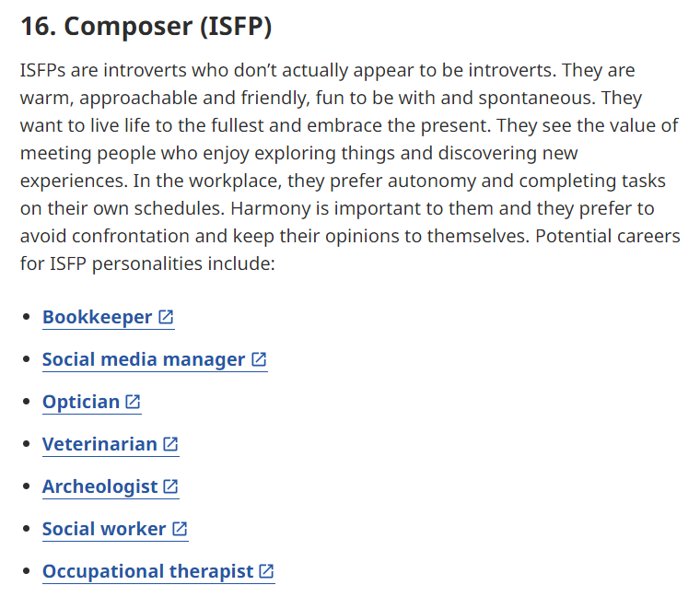Viewport: 700px width, 597px height.
Task: Open the Occupational therapist link
Action: 147,572
